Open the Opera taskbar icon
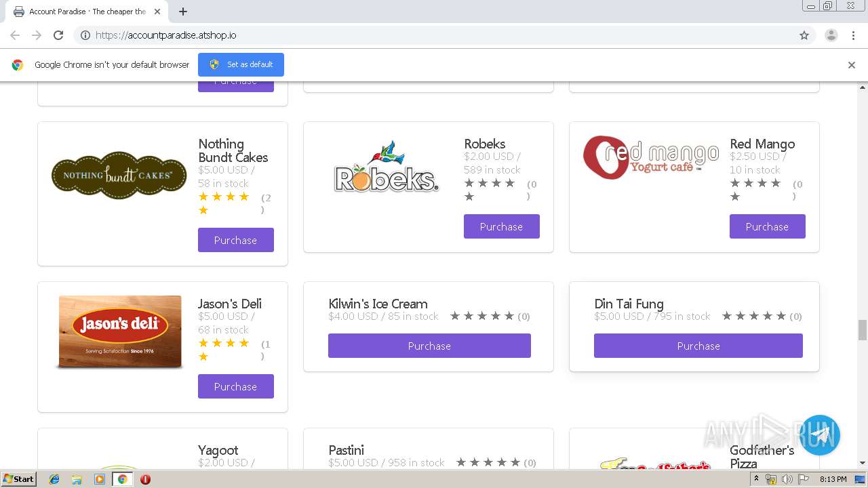The image size is (868, 488). pos(145,479)
